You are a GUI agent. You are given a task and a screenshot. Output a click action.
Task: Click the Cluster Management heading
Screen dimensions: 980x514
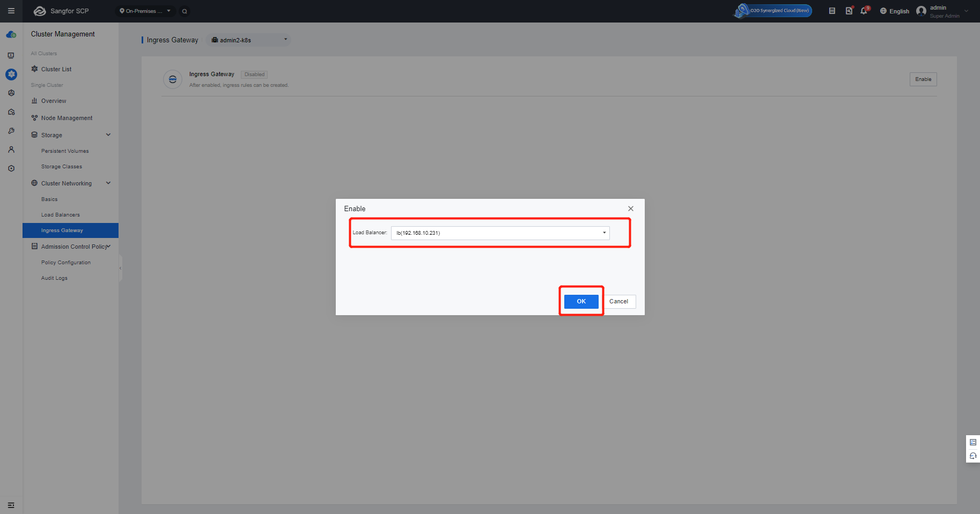point(63,34)
